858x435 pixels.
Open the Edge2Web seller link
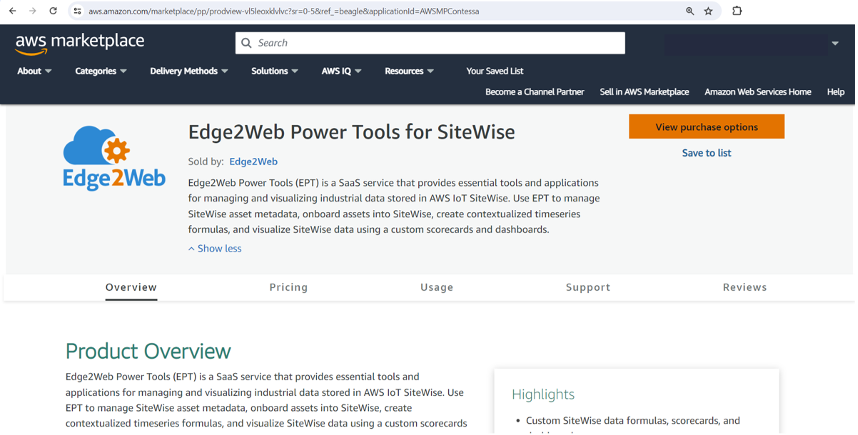253,162
